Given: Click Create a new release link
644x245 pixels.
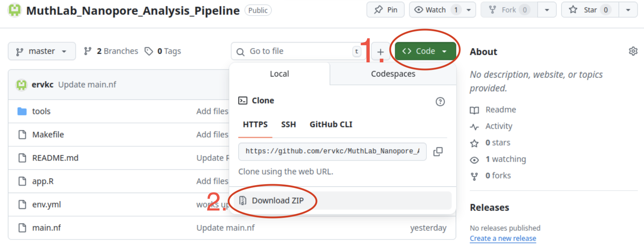Looking at the screenshot, I should [503, 238].
